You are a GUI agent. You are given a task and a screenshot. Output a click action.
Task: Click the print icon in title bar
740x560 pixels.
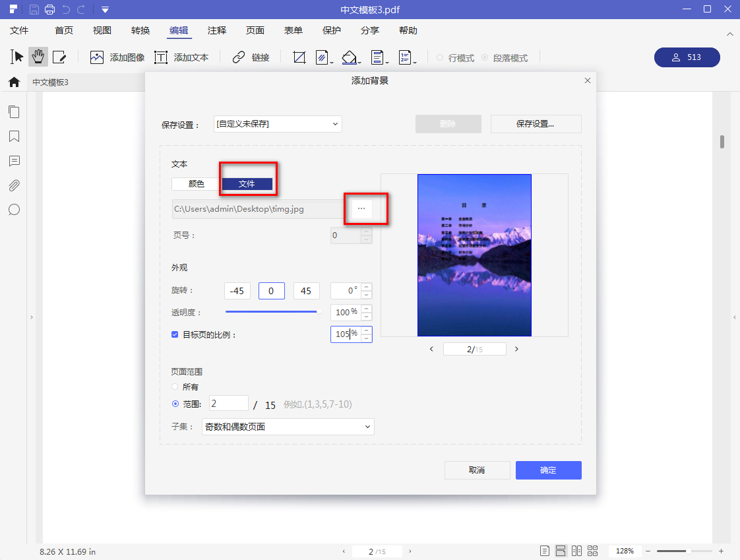tap(49, 9)
